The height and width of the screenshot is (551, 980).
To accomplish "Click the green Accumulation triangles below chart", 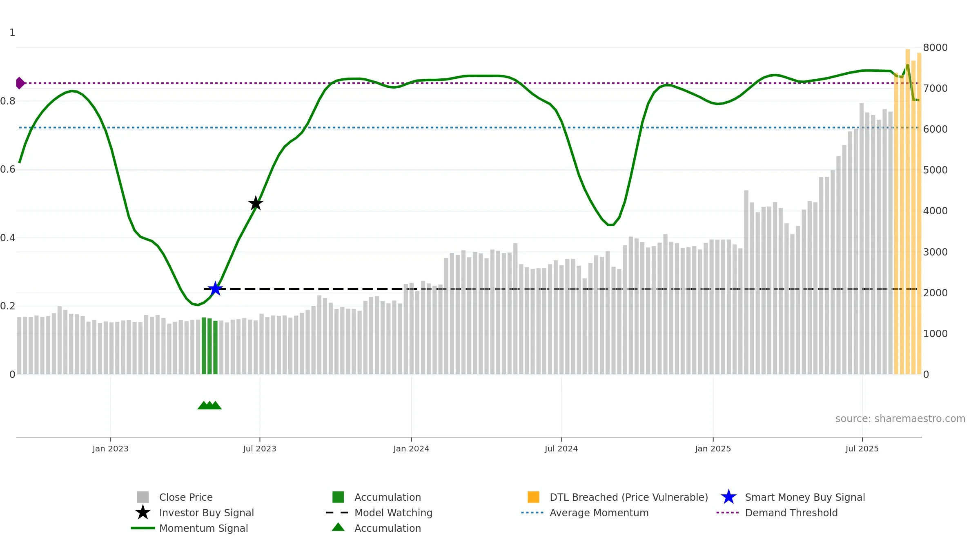I will pos(209,405).
